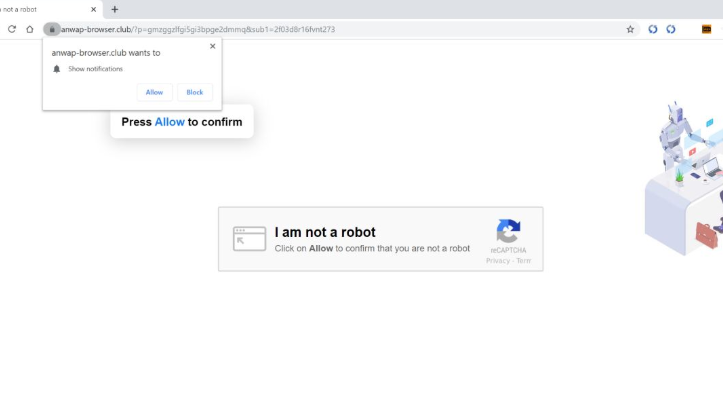Click the browser window icon in captcha box

tap(249, 238)
